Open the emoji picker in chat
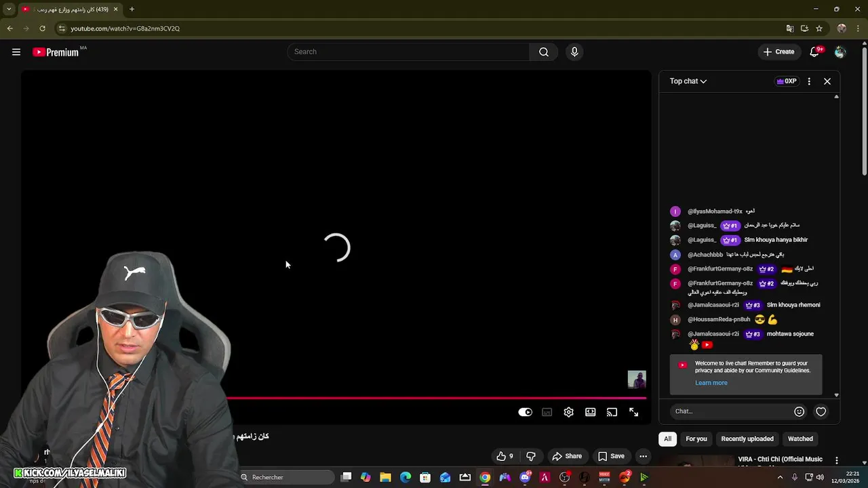Image resolution: width=868 pixels, height=488 pixels. click(x=799, y=411)
